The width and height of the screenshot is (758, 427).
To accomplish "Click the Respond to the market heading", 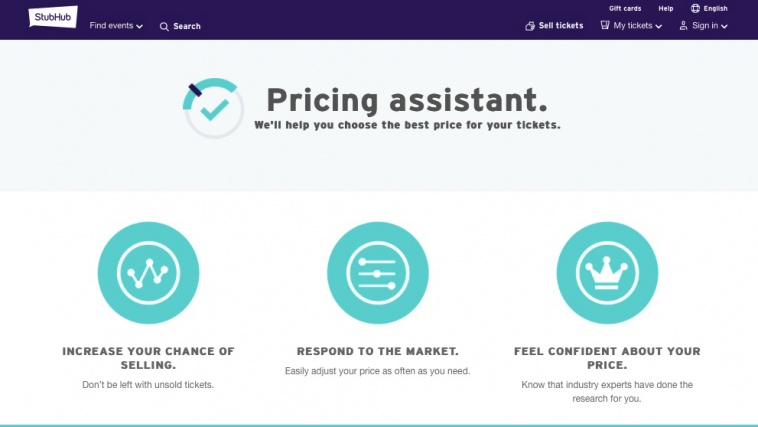I will pos(378,351).
